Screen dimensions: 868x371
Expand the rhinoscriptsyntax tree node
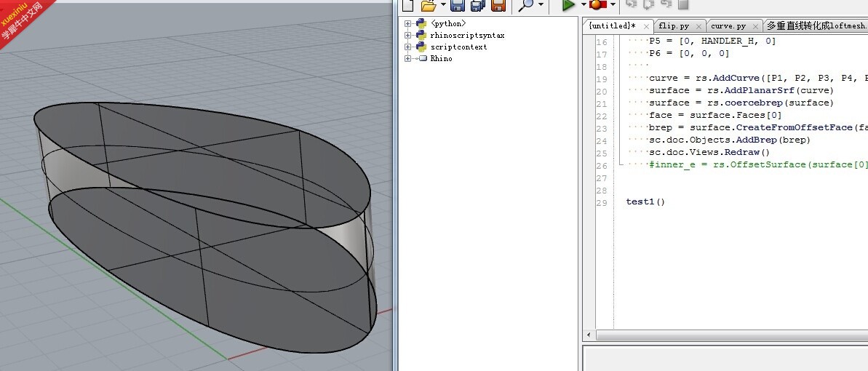(408, 35)
